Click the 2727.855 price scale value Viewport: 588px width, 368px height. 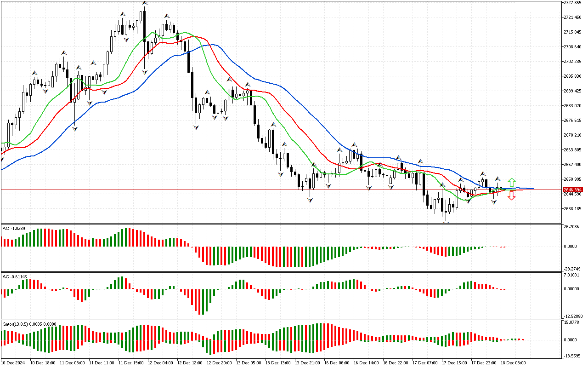[x=572, y=3]
